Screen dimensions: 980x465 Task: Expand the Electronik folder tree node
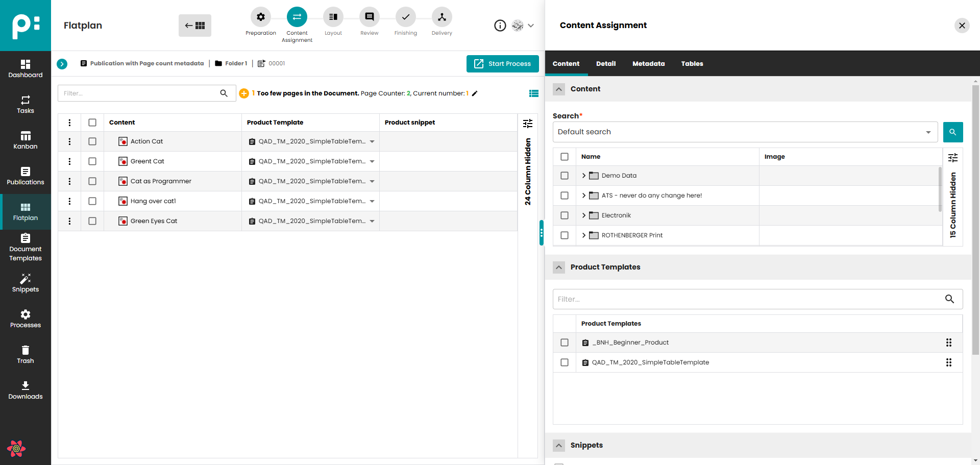583,215
